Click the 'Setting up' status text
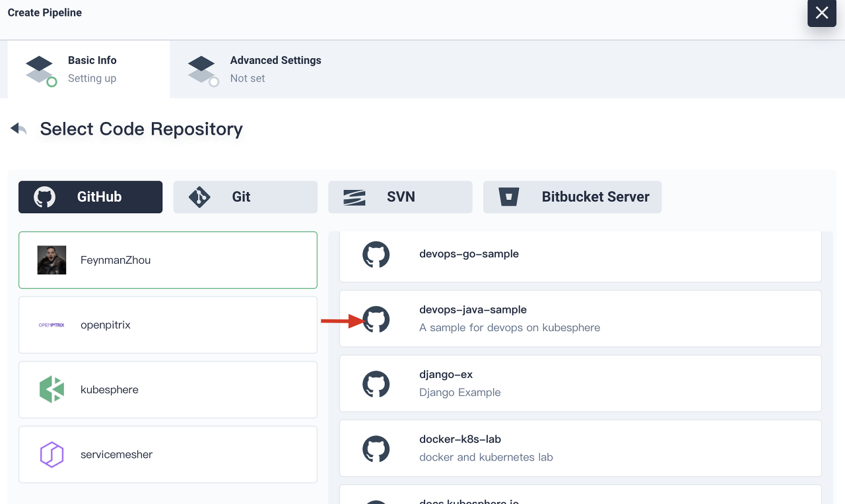The height and width of the screenshot is (504, 845). (92, 79)
